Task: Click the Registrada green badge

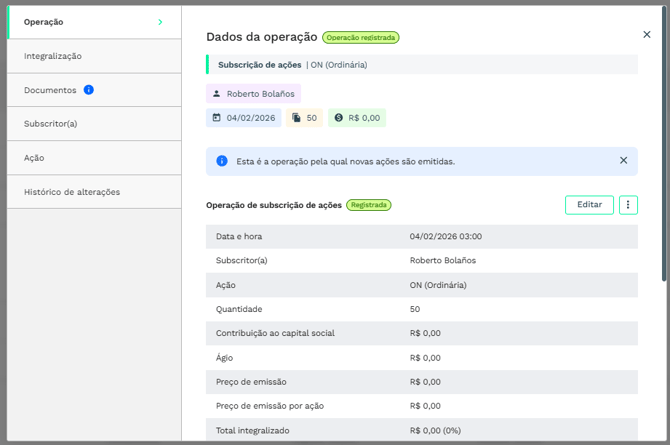Action: click(369, 205)
